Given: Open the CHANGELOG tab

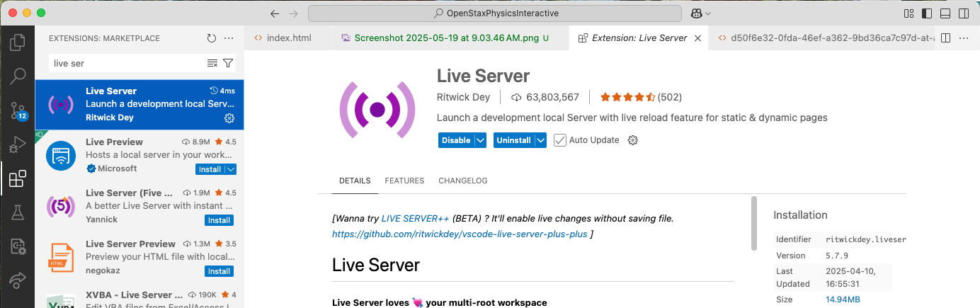Looking at the screenshot, I should [463, 181].
